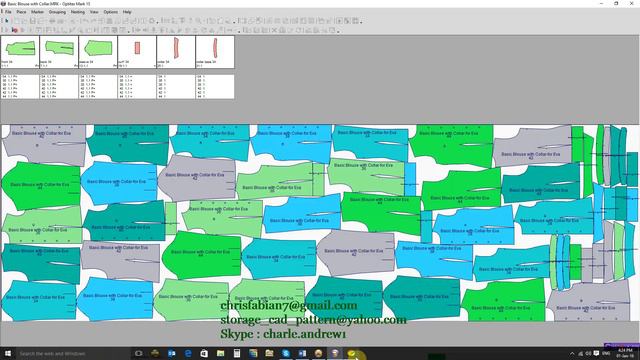Open Skype from the taskbar
The width and height of the screenshot is (640, 360).
(286, 353)
